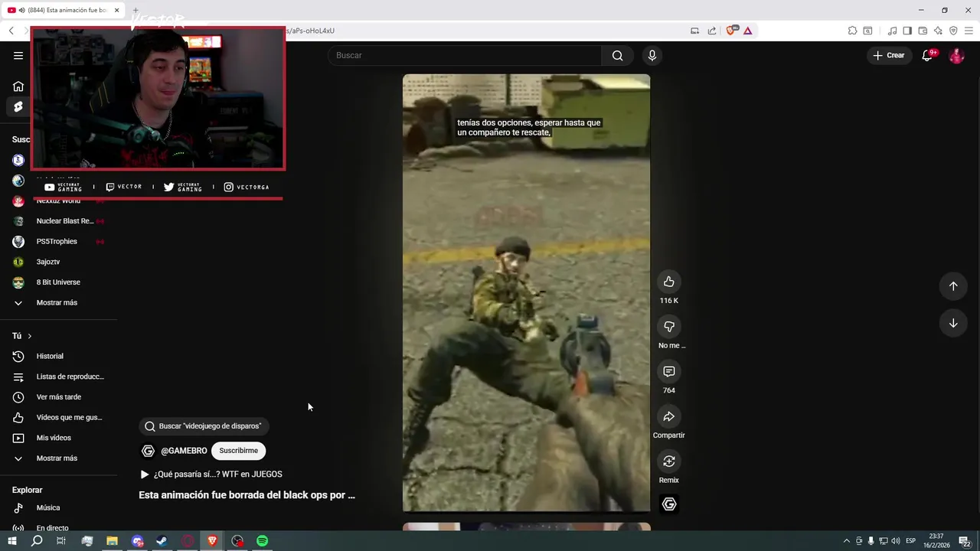Open the GAMEBRO sound icon below Remix
The image size is (980, 551).
tap(669, 504)
